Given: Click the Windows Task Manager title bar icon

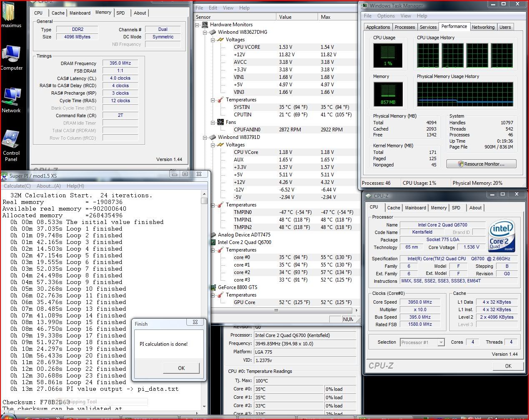Looking at the screenshot, I should pos(364,5).
